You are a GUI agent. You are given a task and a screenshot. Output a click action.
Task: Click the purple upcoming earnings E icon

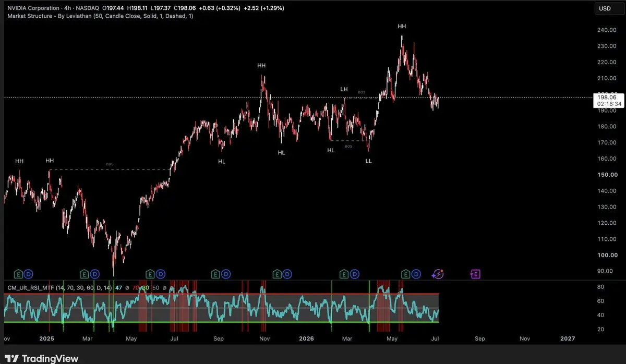(x=475, y=274)
